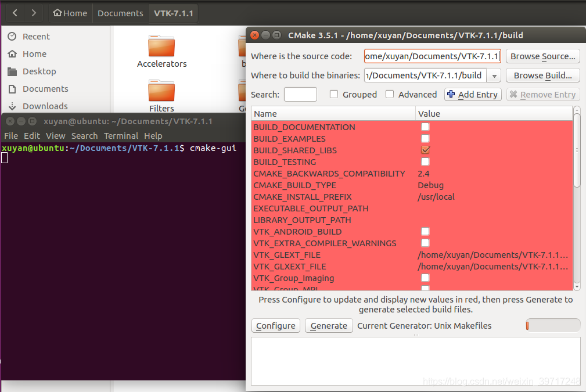
Task: Click the CMake progress bar
Action: click(x=553, y=325)
